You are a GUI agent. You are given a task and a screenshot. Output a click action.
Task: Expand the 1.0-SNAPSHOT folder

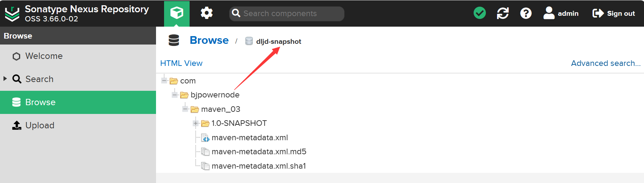(196, 123)
